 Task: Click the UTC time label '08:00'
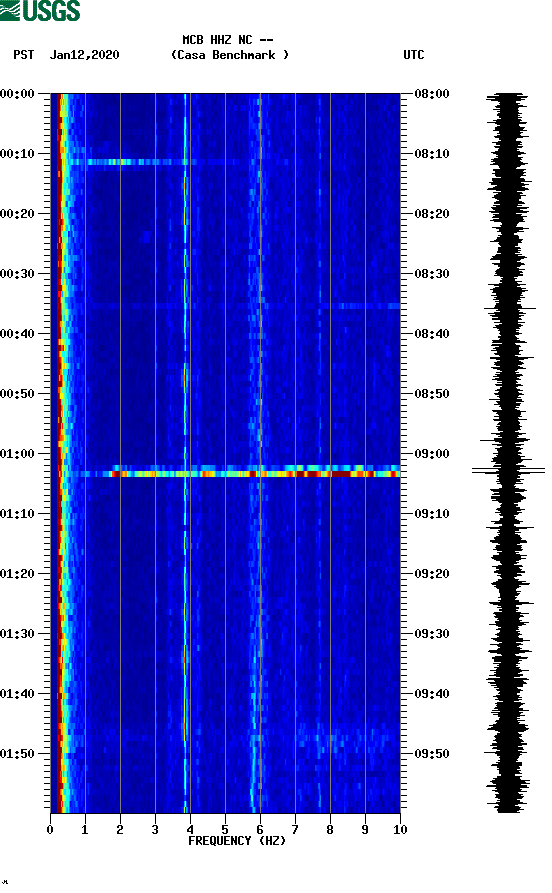coord(432,94)
